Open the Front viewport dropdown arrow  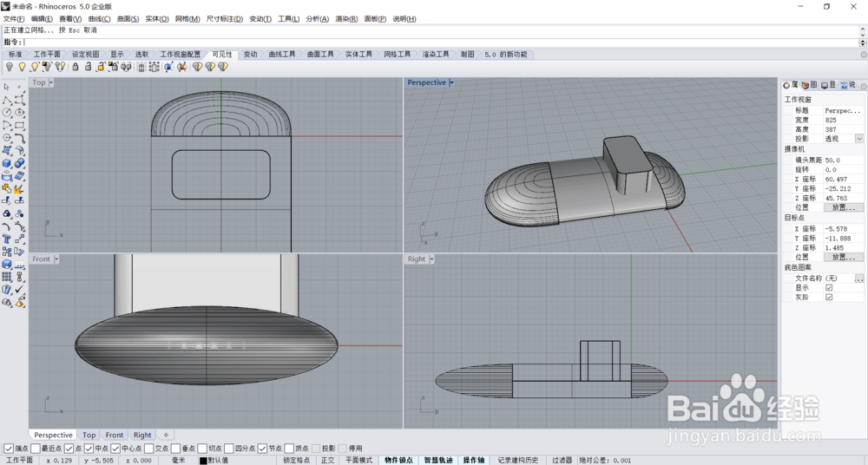click(x=56, y=259)
